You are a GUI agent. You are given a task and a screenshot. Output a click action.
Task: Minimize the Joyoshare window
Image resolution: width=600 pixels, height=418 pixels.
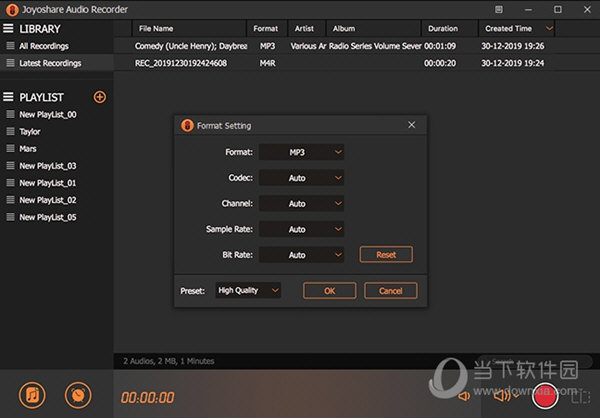[528, 10]
